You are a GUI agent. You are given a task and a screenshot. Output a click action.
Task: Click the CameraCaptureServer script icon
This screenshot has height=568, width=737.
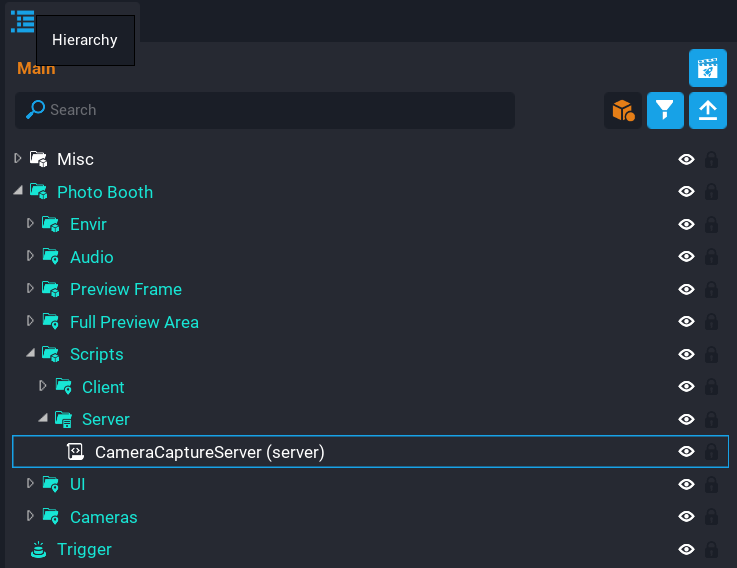75,452
